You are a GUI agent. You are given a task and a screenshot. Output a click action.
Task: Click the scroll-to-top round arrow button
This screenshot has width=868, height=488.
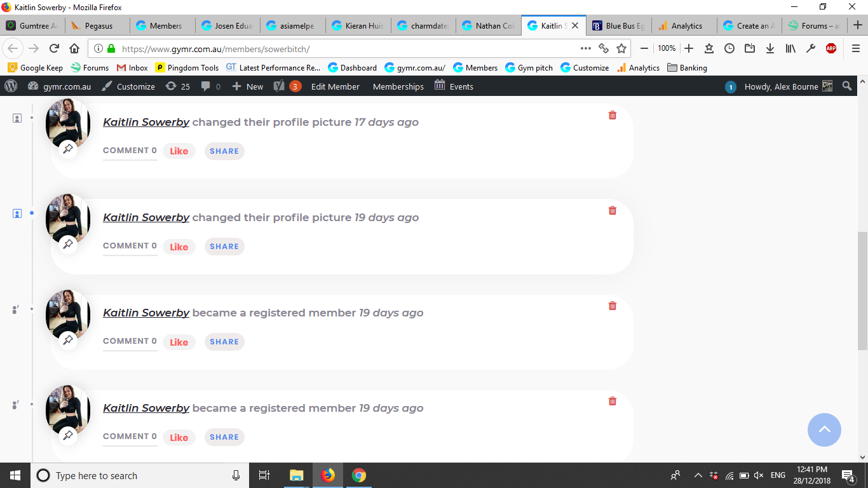click(x=824, y=430)
